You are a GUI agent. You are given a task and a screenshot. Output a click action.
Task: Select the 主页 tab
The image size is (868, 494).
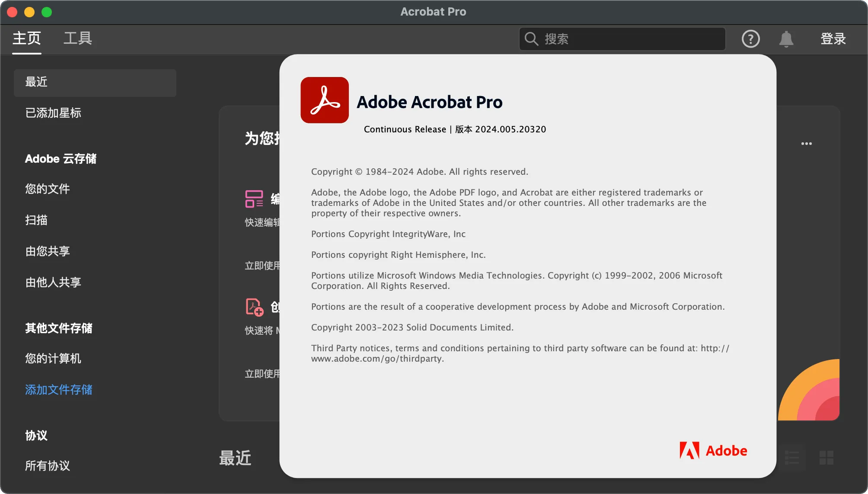click(27, 38)
